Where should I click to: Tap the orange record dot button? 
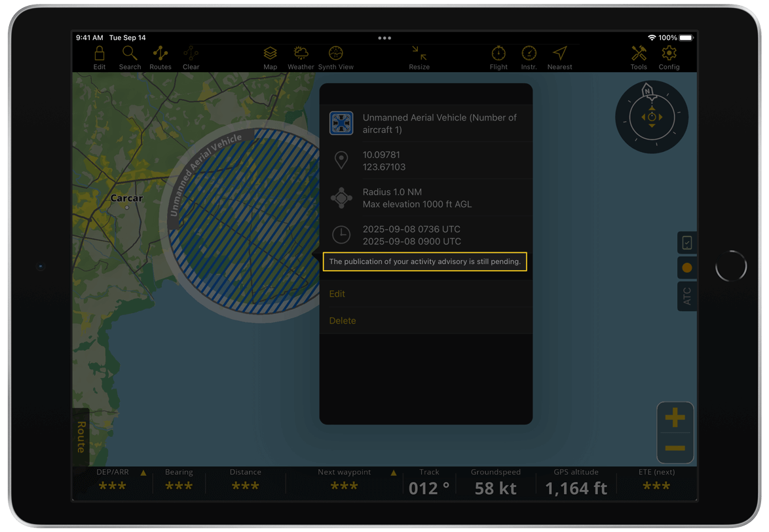pyautogui.click(x=687, y=268)
